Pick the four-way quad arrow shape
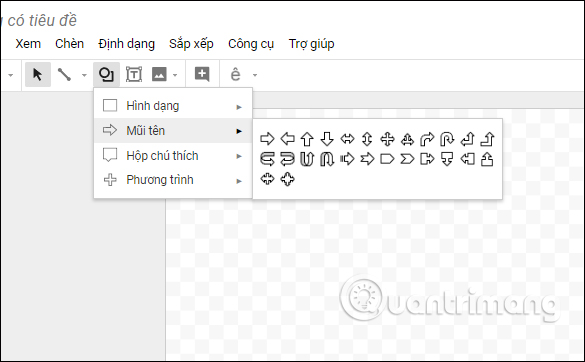This screenshot has height=362, width=585. pyautogui.click(x=387, y=139)
